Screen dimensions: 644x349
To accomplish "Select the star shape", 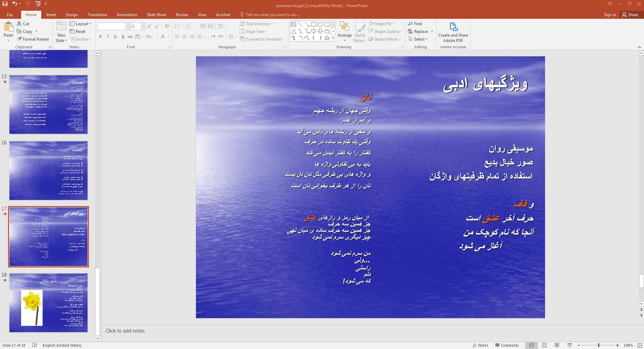I will tap(327, 38).
